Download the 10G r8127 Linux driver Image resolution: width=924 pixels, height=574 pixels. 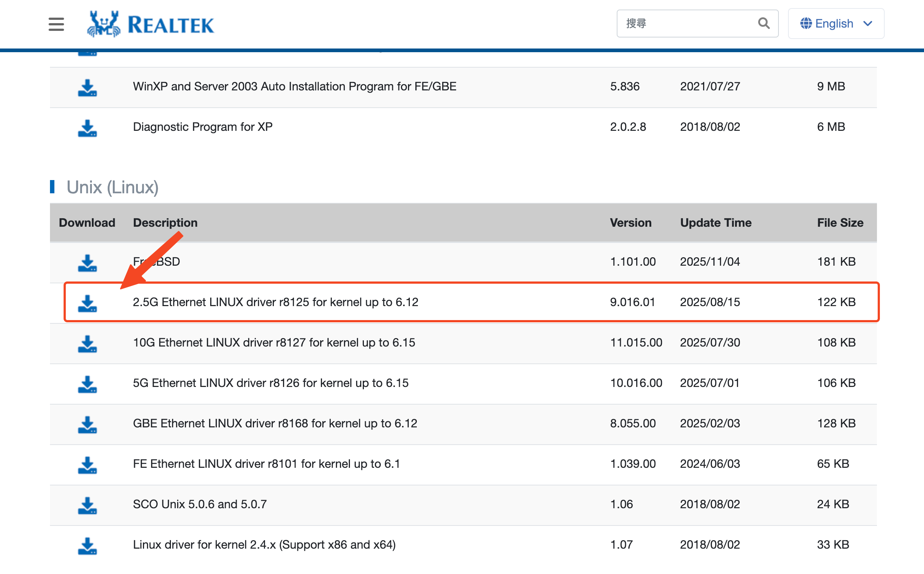point(87,344)
